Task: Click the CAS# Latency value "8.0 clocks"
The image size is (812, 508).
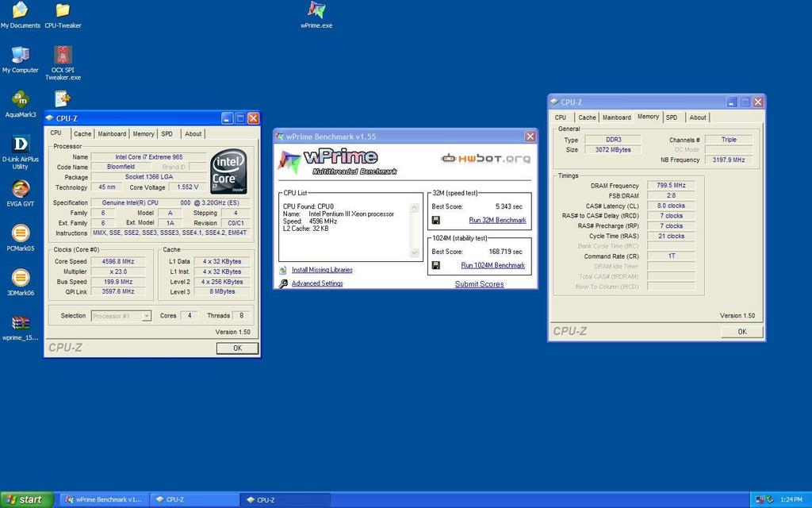Action: [671, 206]
